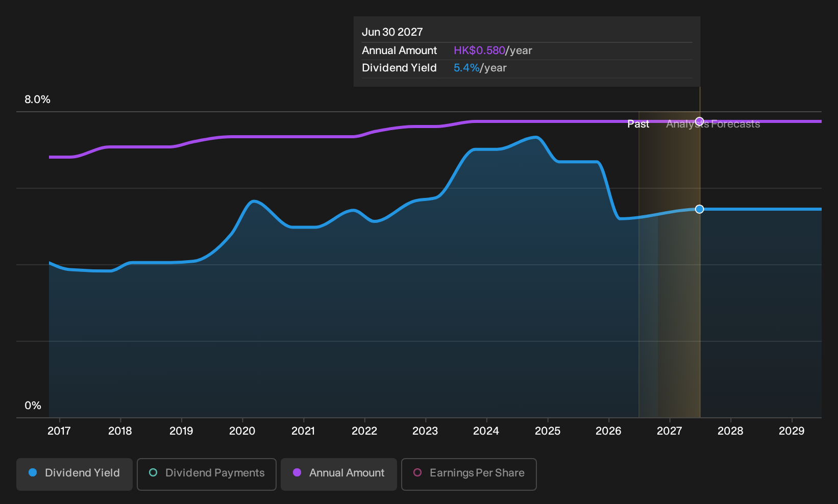Click the purple Annual Amount data point
The height and width of the screenshot is (504, 838).
[x=700, y=121]
